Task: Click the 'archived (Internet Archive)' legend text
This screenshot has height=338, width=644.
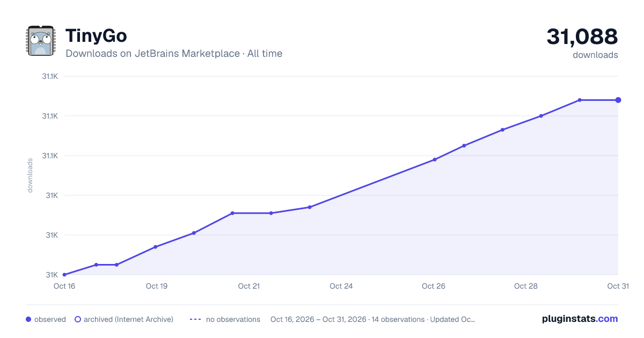Action: [128, 319]
